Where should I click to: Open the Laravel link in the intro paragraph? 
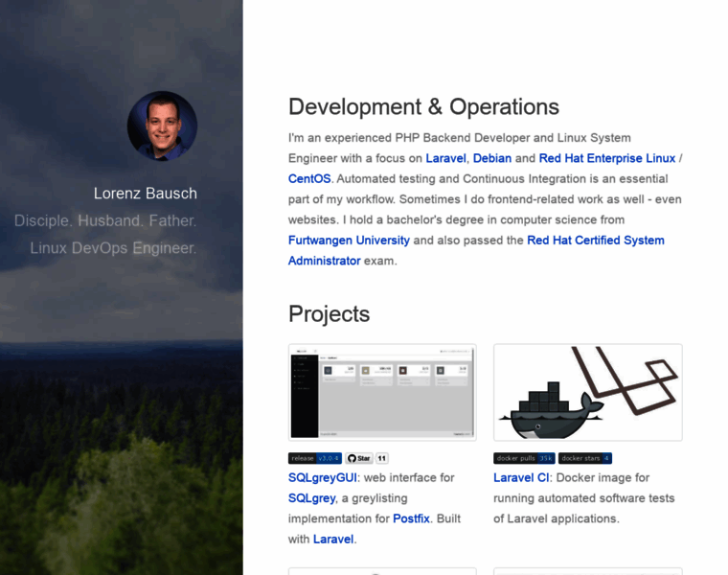[x=445, y=158]
